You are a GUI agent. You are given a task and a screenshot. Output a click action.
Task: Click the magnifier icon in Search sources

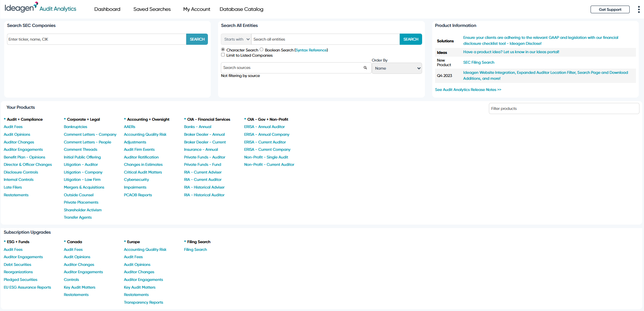pos(365,68)
